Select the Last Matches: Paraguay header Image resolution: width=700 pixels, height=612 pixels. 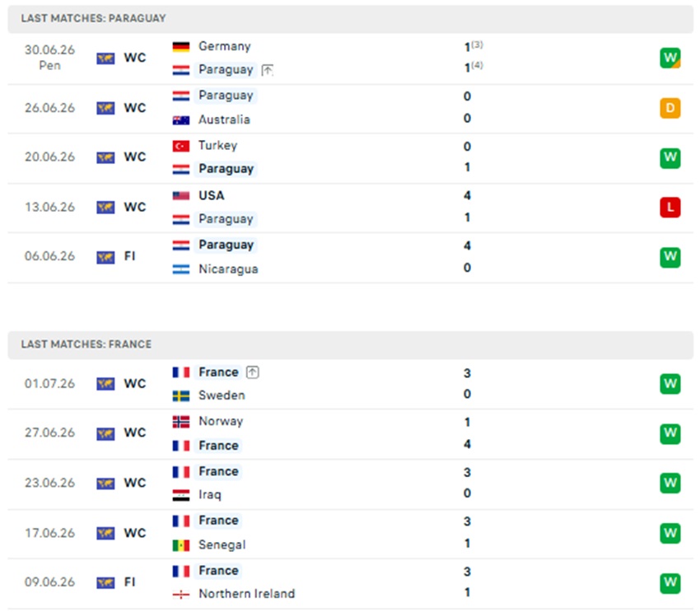pos(351,18)
